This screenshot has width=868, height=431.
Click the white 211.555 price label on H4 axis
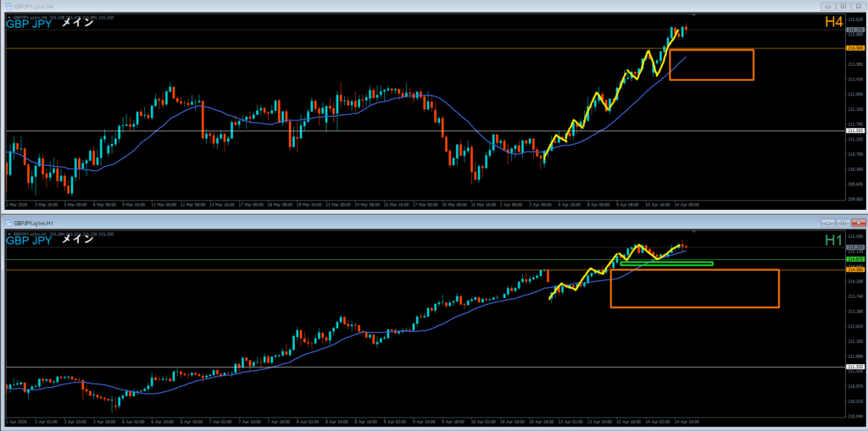tap(854, 130)
